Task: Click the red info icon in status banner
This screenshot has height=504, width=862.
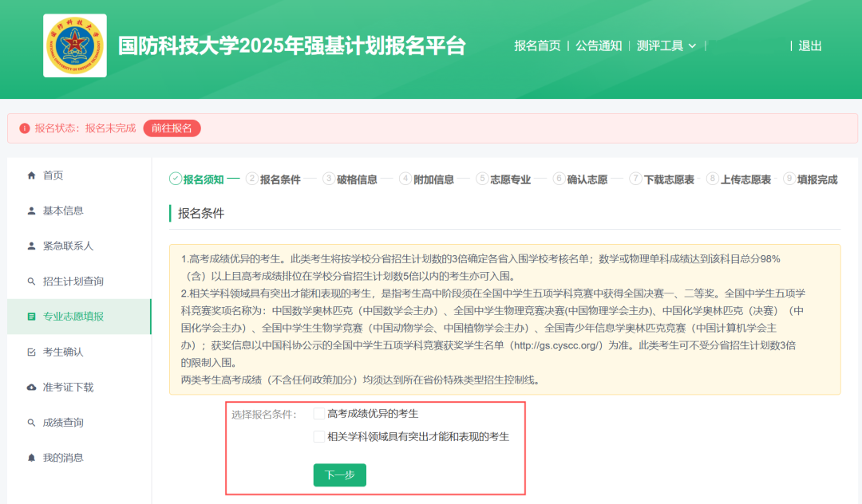Action: [x=24, y=128]
